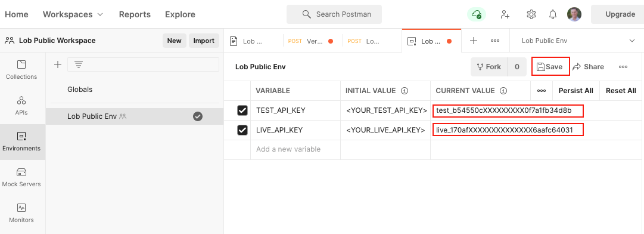The height and width of the screenshot is (234, 644).
Task: Open tab options ellipsis next to plus
Action: point(495,41)
